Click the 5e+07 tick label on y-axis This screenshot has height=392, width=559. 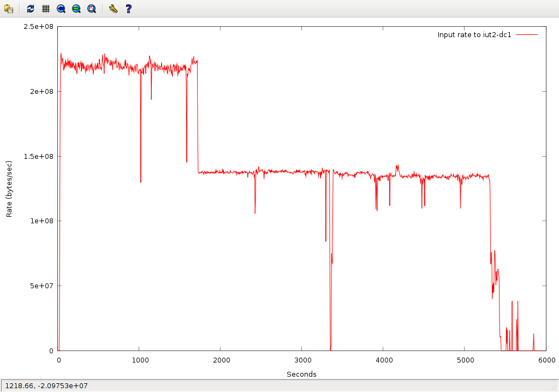(43, 286)
